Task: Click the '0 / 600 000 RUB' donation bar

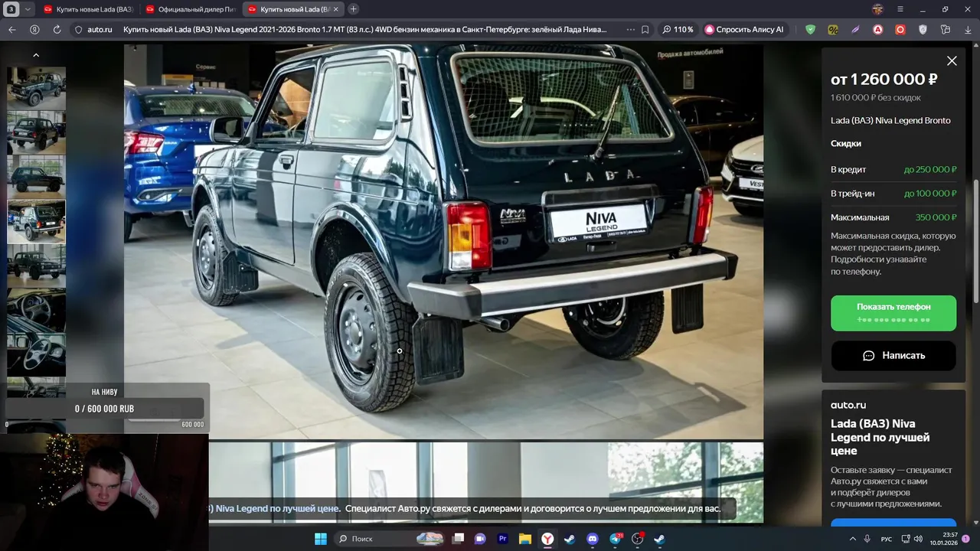Action: pos(104,409)
